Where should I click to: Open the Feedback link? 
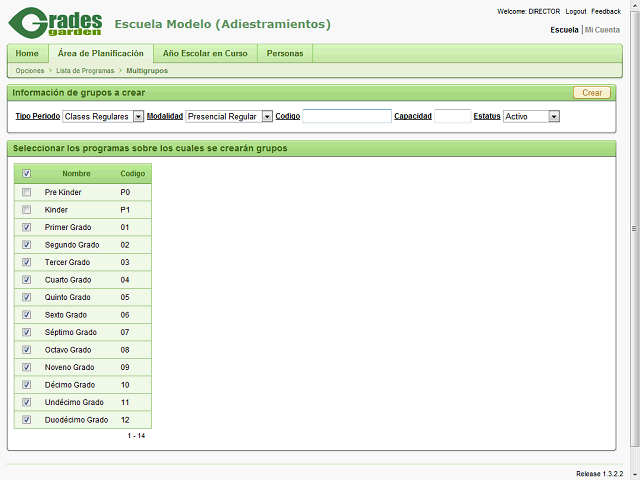point(606,11)
